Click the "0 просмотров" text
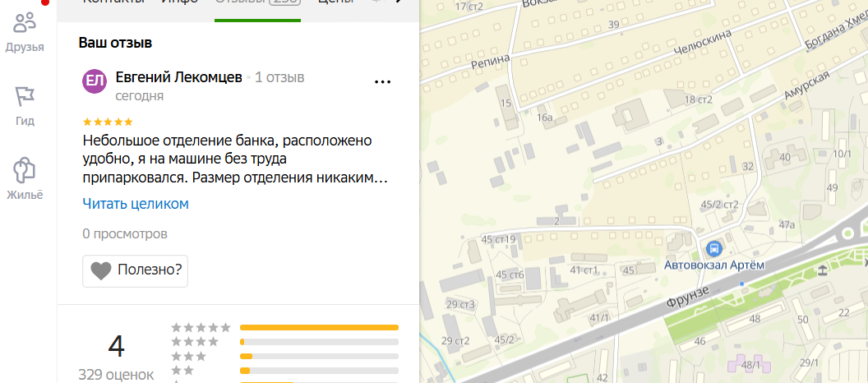 coord(125,234)
